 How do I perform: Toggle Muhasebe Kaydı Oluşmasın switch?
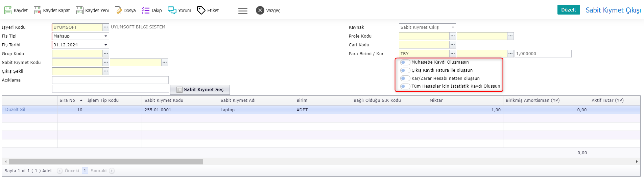click(x=405, y=62)
